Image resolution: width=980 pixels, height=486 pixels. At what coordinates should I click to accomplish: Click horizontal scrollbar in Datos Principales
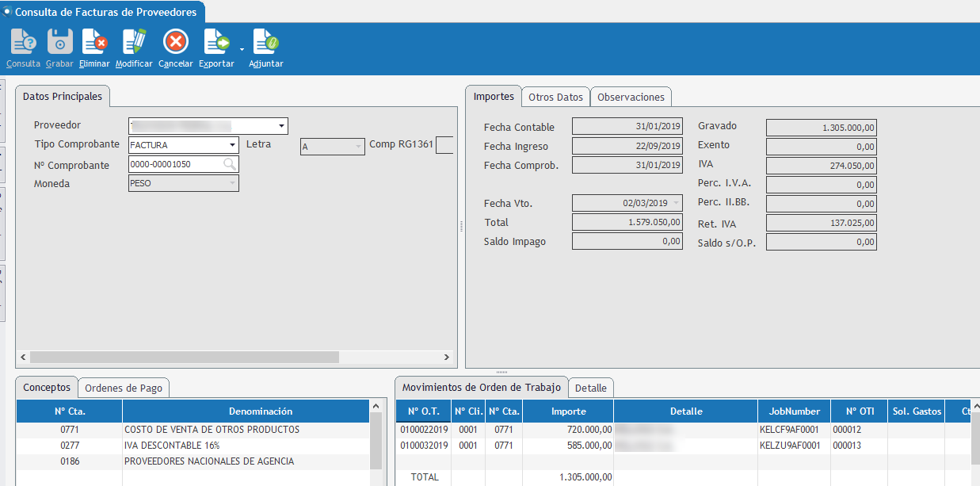tap(184, 358)
